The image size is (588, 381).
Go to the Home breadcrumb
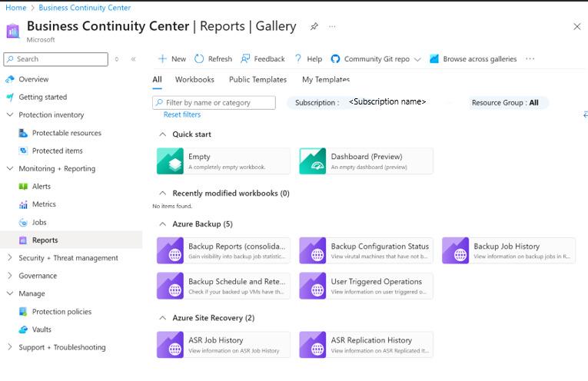(x=15, y=8)
